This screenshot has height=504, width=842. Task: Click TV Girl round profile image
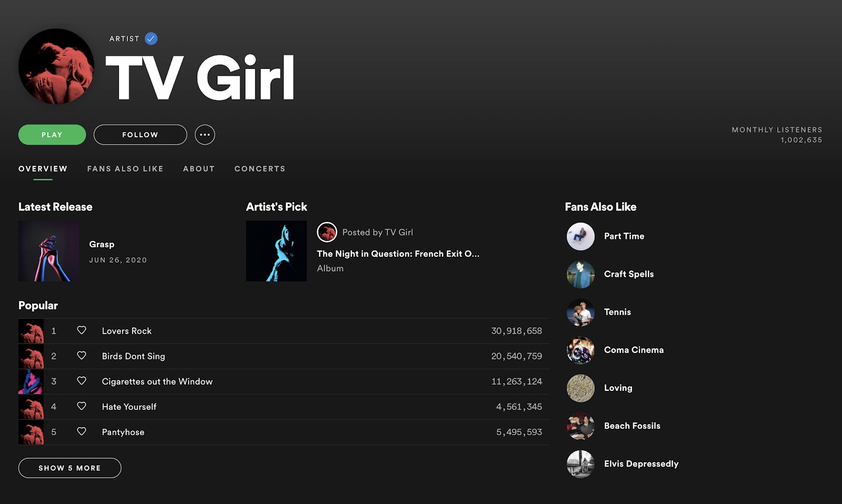coord(56,66)
